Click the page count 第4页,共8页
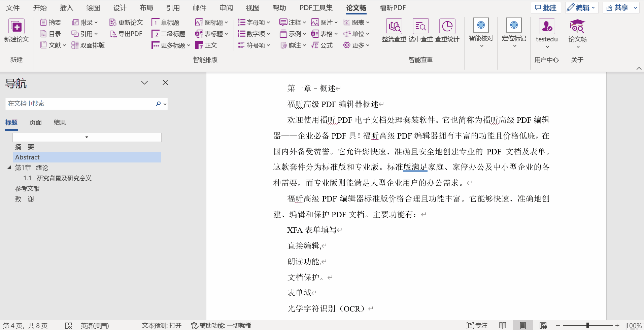644x330 pixels. 25,326
